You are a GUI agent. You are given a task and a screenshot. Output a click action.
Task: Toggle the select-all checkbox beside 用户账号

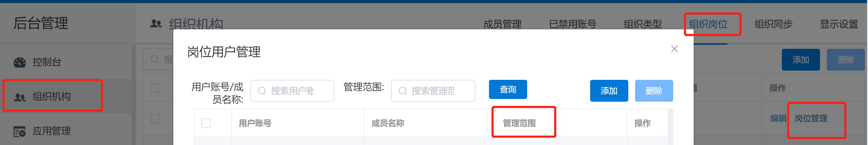click(206, 123)
